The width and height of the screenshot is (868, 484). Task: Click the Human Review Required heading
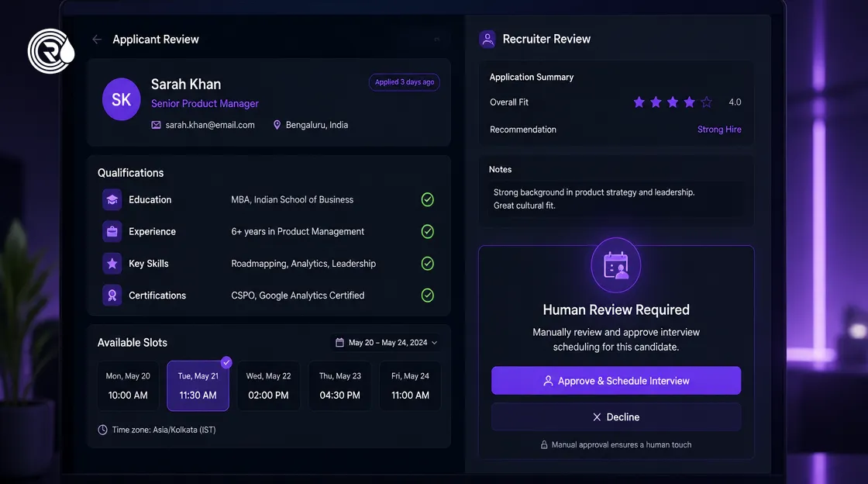tap(616, 309)
